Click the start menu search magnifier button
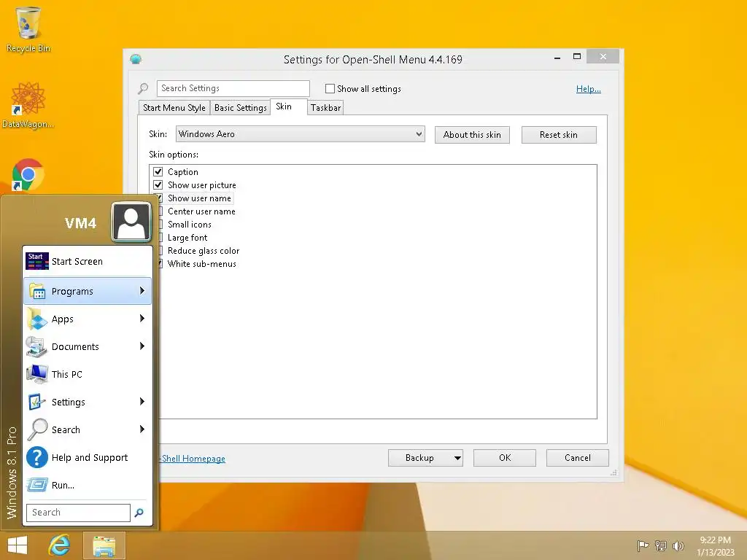Viewport: 747px width, 560px height. [x=139, y=513]
